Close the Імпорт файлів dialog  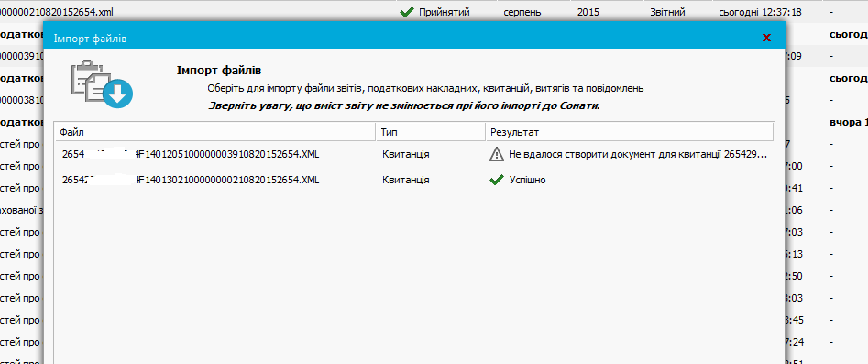coord(766,38)
